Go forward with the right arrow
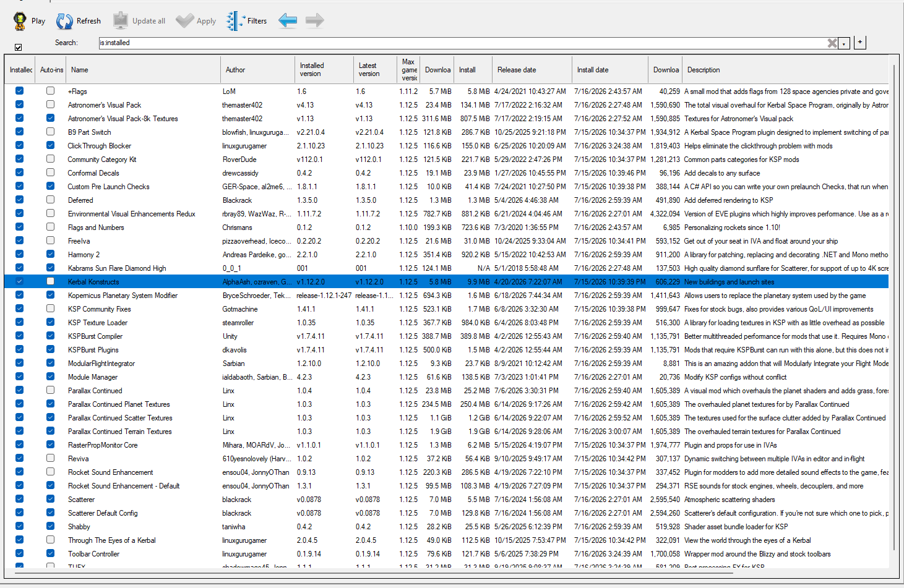Screen dimensions: 904x588 pos(315,20)
